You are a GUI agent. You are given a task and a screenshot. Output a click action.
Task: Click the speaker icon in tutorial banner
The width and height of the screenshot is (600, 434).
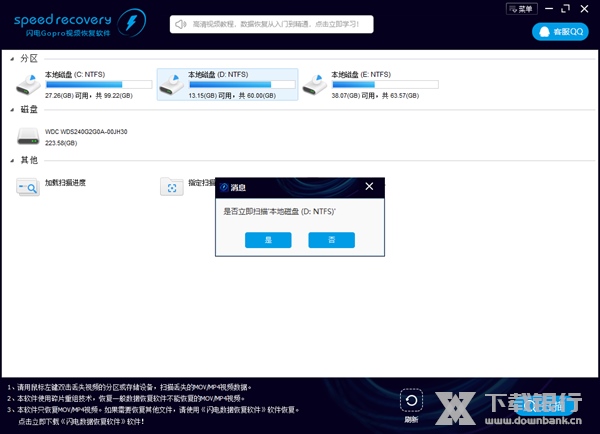click(x=180, y=22)
